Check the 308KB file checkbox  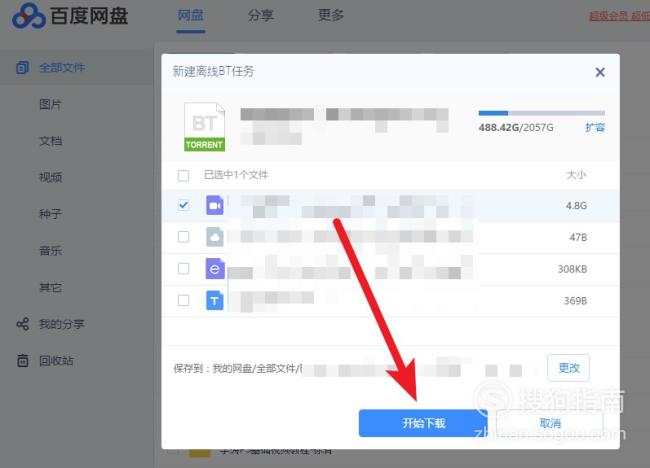tap(183, 269)
